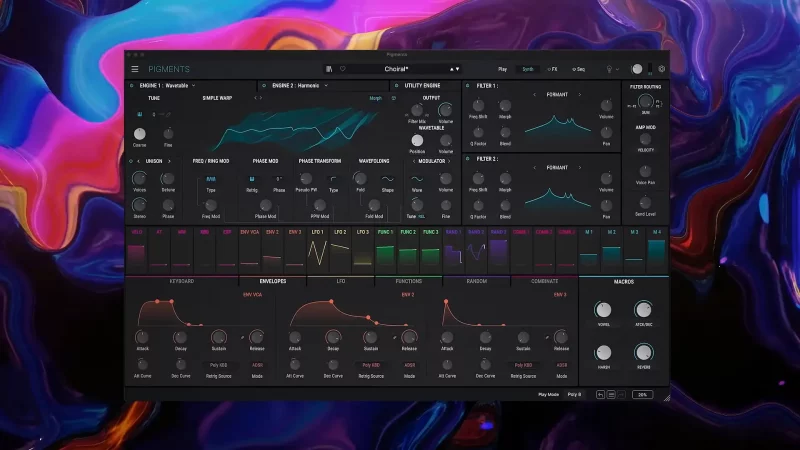Click the lightbulb sound design tips icon
The image size is (800, 450).
[x=608, y=69]
